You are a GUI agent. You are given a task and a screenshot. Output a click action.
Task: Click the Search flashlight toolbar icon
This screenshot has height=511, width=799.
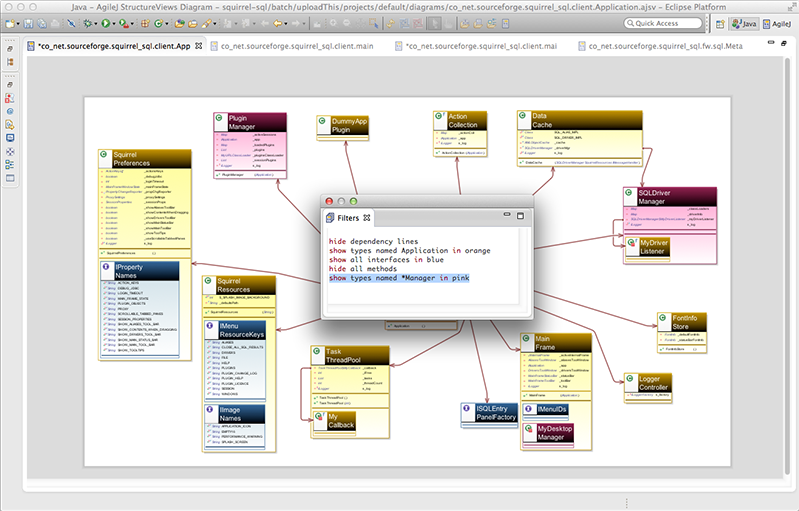[206, 23]
